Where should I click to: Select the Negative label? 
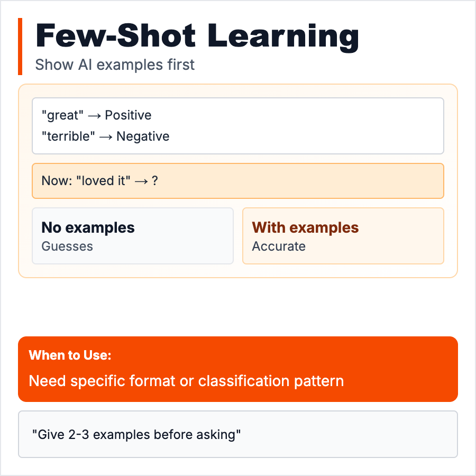[x=143, y=136]
